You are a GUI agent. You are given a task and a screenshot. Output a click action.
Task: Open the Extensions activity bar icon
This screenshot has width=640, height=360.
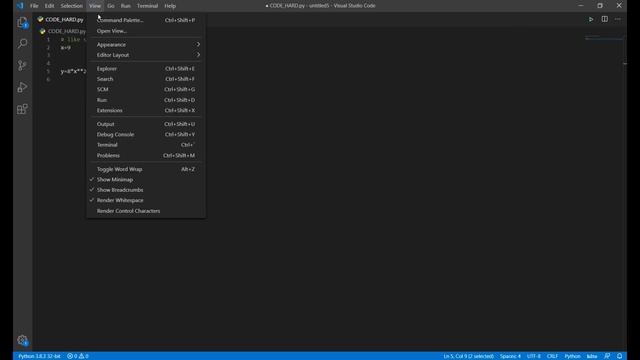click(x=22, y=109)
